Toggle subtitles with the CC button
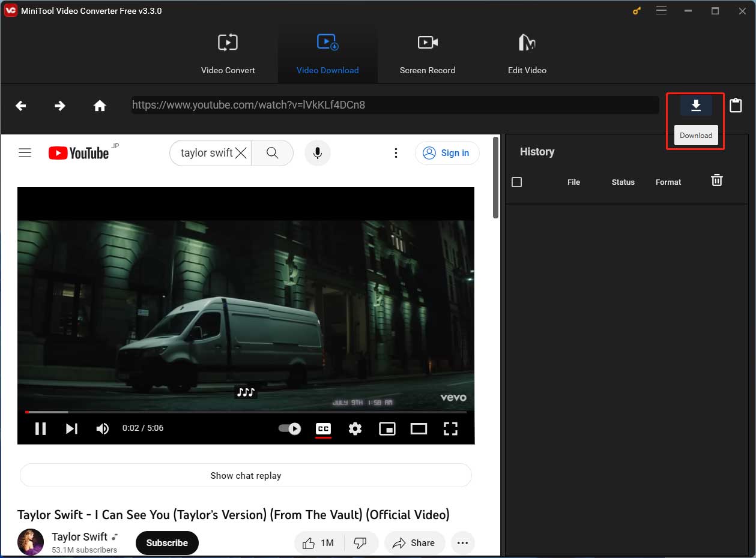The image size is (756, 558). point(323,428)
